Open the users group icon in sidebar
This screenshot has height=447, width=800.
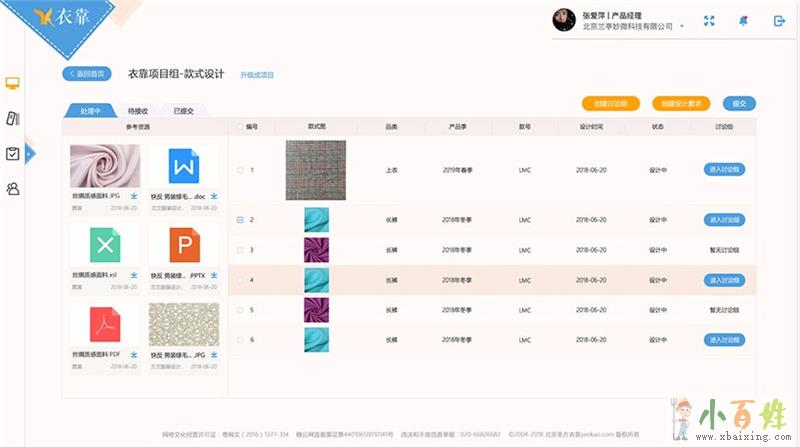tap(13, 188)
